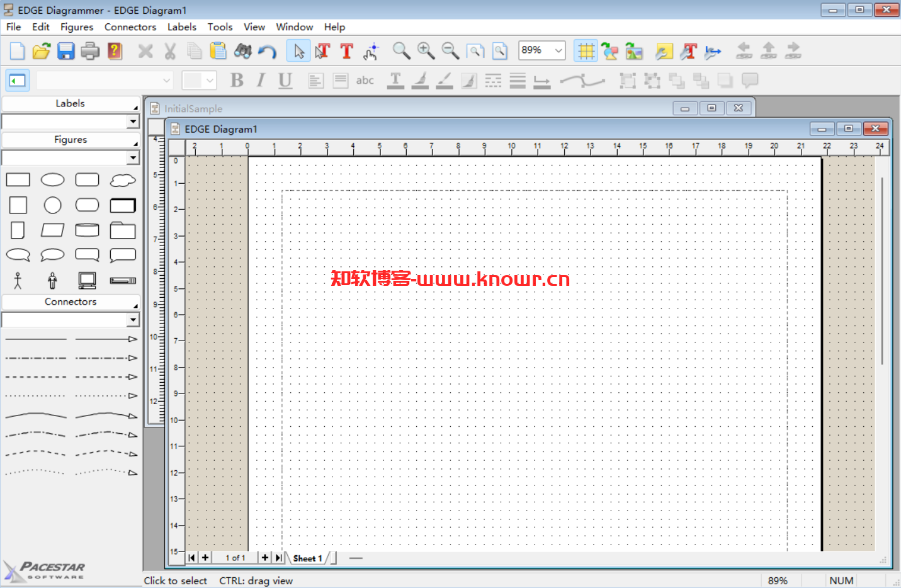Click the up arrow link icon
Screen dimensions: 901x588
pyautogui.click(x=769, y=51)
